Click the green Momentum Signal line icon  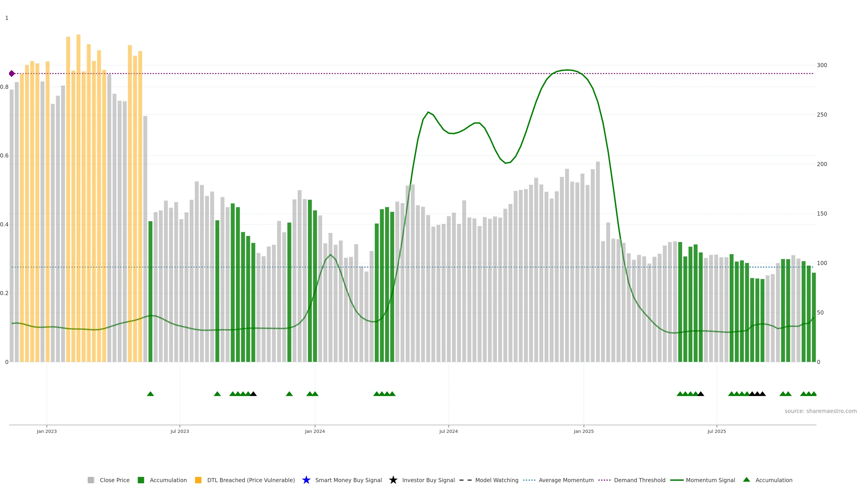point(677,480)
